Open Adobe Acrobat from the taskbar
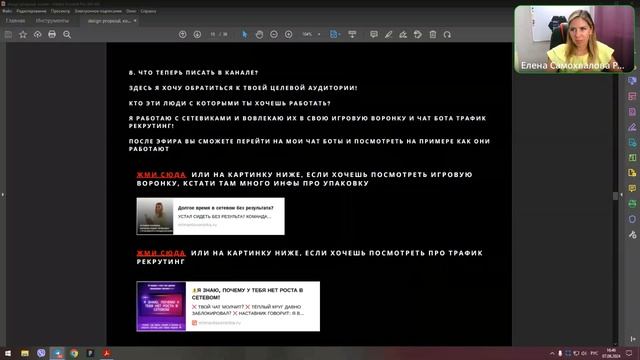The height and width of the screenshot is (360, 640). [107, 353]
